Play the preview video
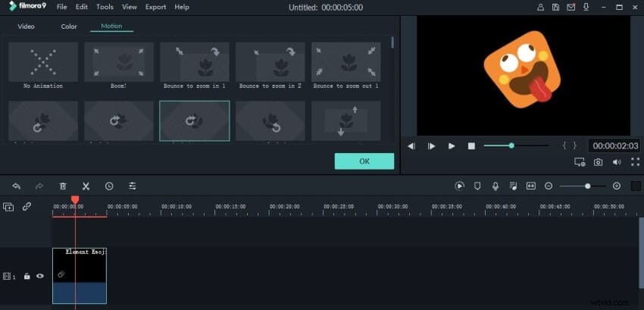The width and height of the screenshot is (644, 310). tap(452, 146)
